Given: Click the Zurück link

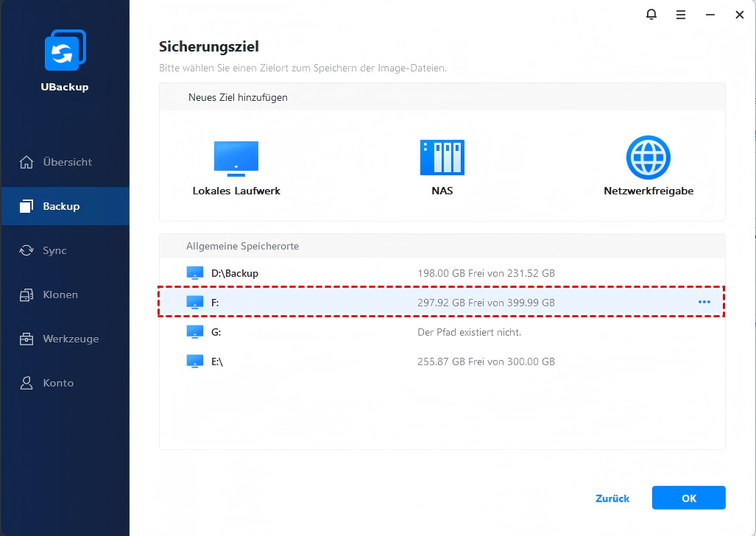Looking at the screenshot, I should (x=612, y=498).
